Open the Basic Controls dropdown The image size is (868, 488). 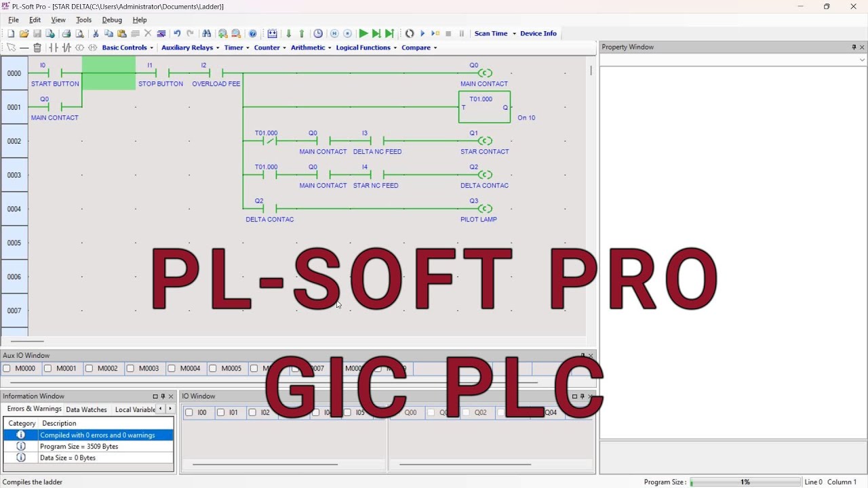coord(127,47)
